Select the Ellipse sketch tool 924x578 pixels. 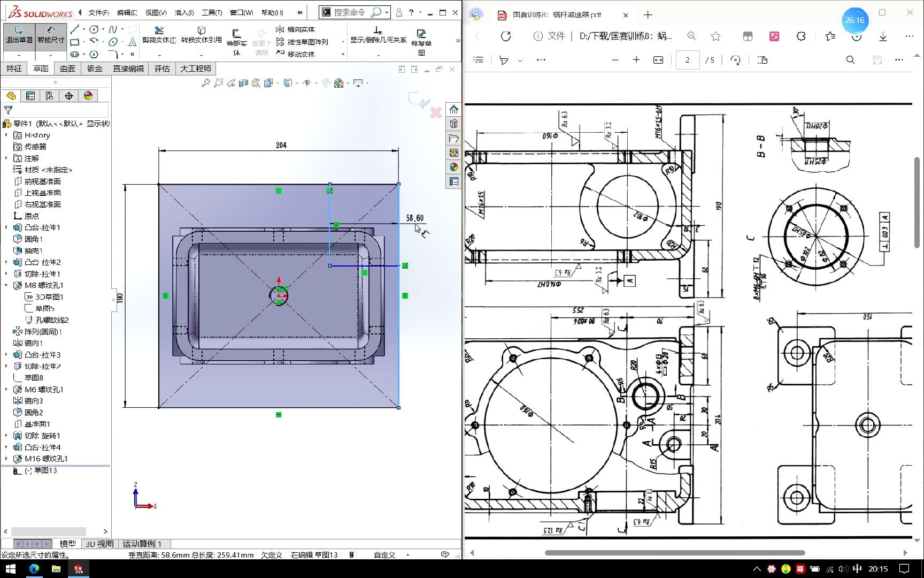(x=113, y=42)
